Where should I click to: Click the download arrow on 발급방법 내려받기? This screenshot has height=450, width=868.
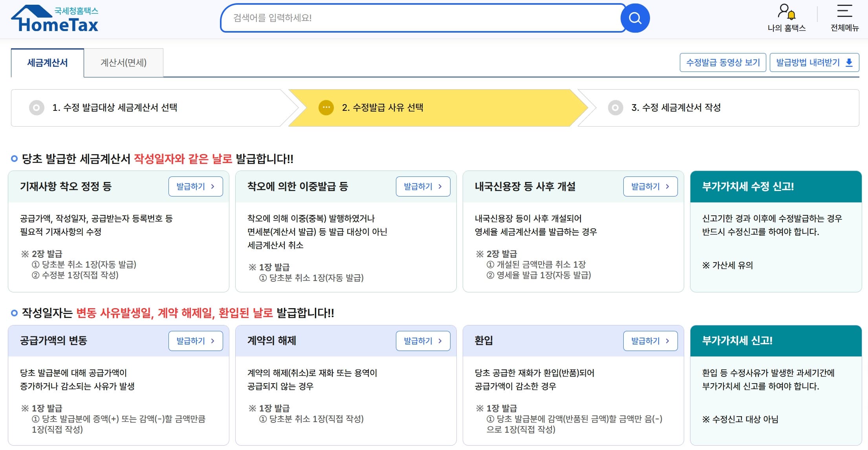click(x=849, y=62)
